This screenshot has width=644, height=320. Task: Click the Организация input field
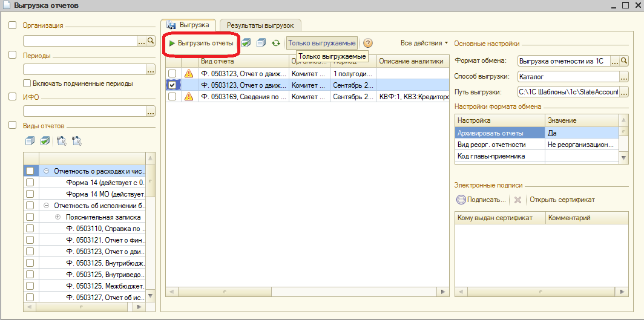[80, 41]
